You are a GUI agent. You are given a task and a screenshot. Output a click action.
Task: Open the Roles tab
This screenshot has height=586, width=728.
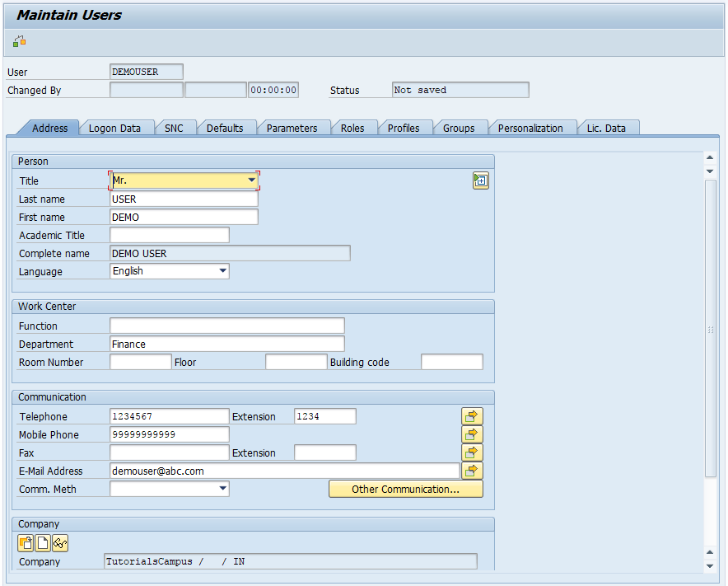coord(352,128)
